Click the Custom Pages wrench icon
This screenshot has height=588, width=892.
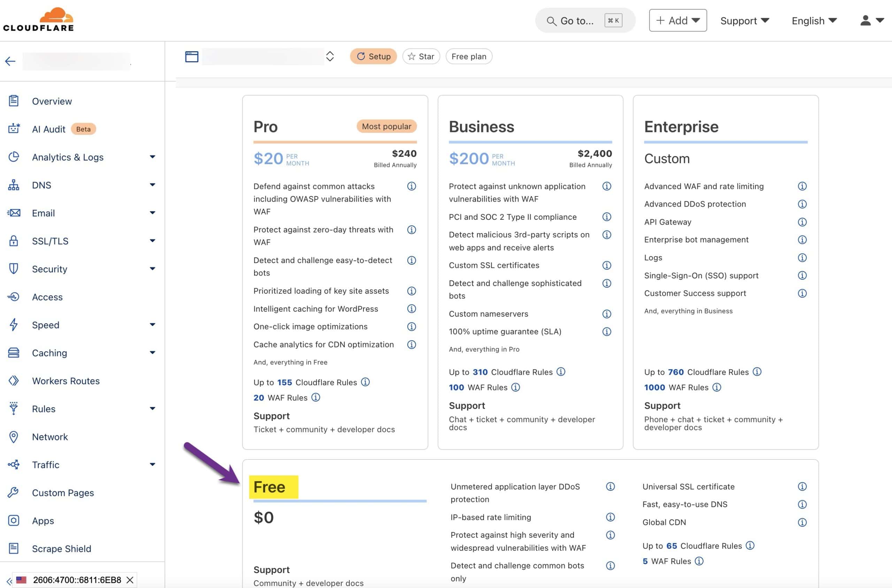tap(13, 493)
